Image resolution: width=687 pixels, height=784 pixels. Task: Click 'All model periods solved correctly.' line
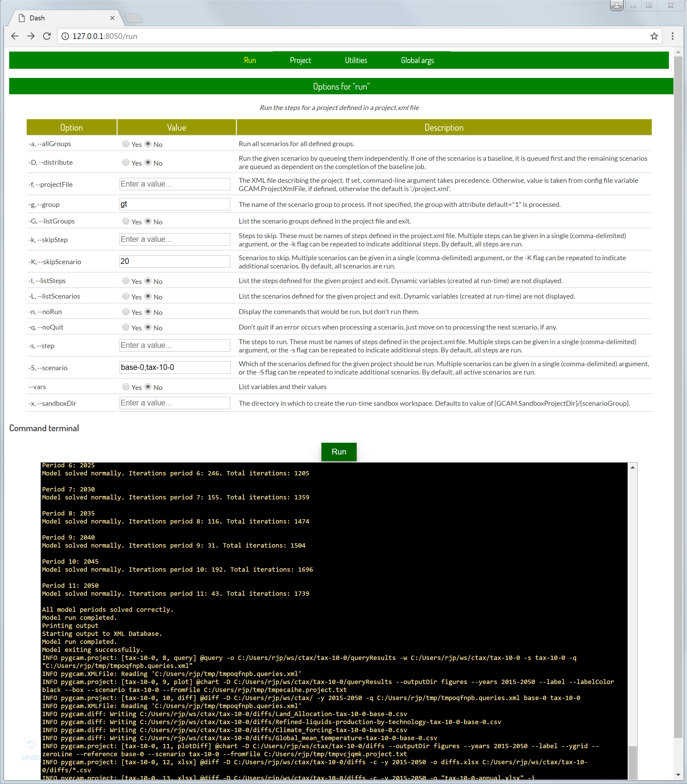pyautogui.click(x=108, y=610)
